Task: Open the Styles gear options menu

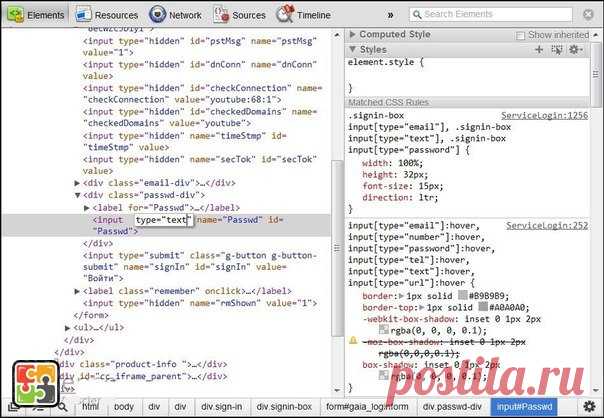Action: click(576, 49)
